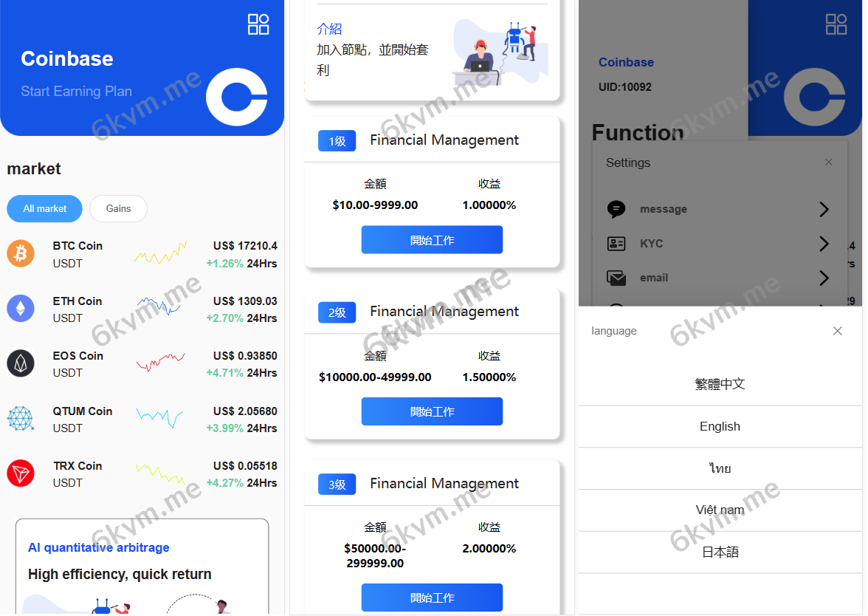The image size is (868, 616).
Task: Open the message icon in Settings
Action: pos(616,209)
